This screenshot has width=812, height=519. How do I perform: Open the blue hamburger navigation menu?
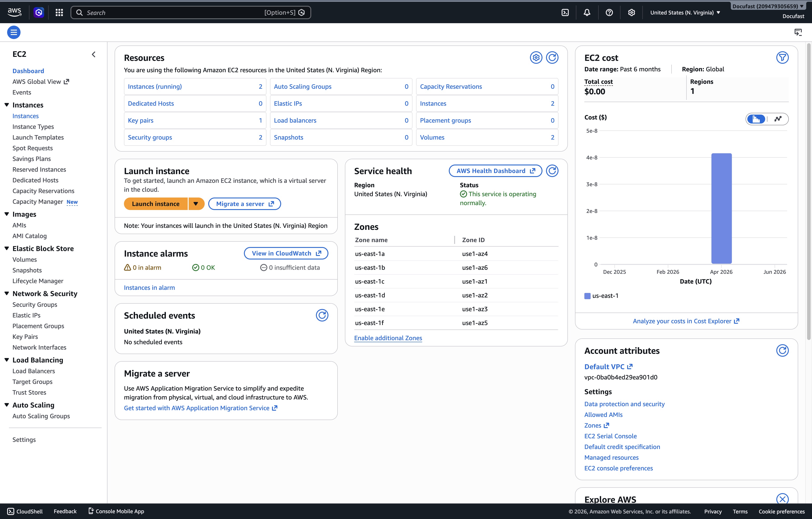tap(14, 32)
